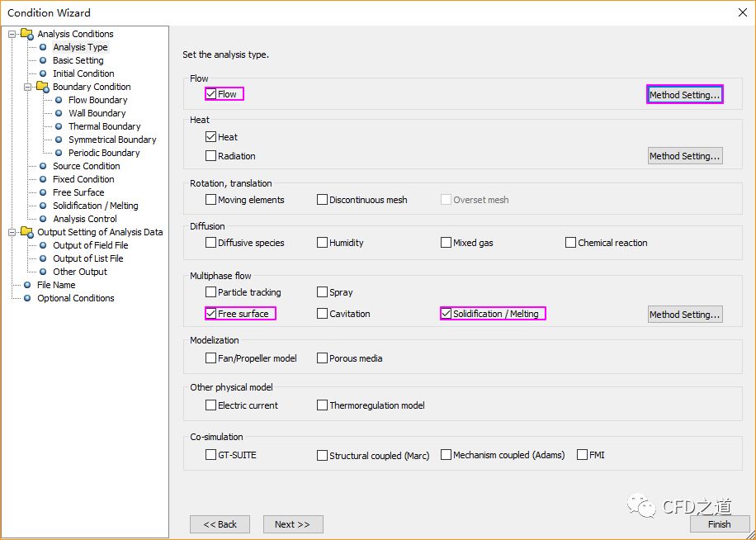Click the bullet icon beside File Name
The height and width of the screenshot is (540, 756).
pos(27,285)
